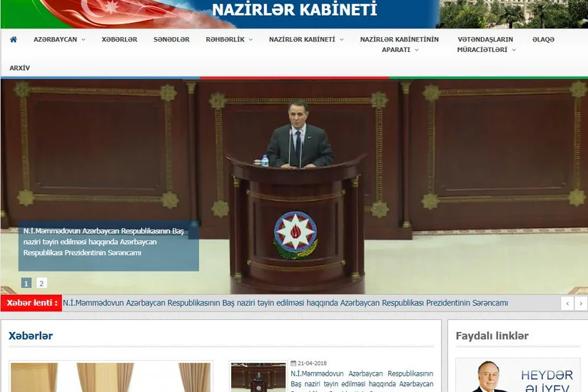The height and width of the screenshot is (392, 588).
Task: Click the calendar icon beside 21-04-2018
Action: [x=293, y=363]
